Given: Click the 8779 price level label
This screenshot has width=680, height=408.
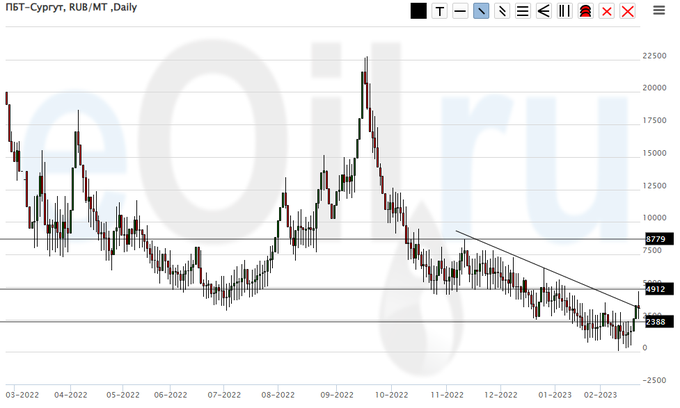Looking at the screenshot, I should point(655,239).
